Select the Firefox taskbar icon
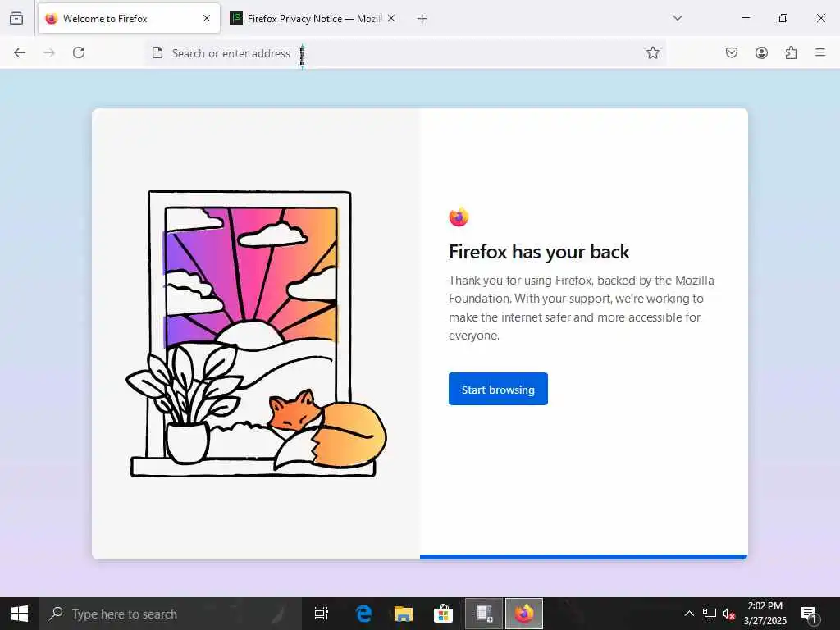Image resolution: width=840 pixels, height=630 pixels. click(524, 614)
